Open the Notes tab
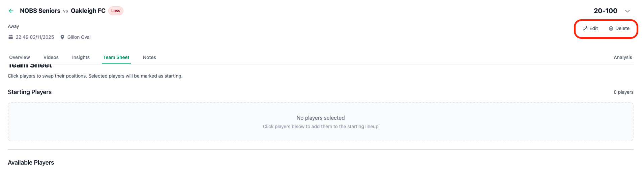Viewport: 644px width, 170px height. (149, 57)
